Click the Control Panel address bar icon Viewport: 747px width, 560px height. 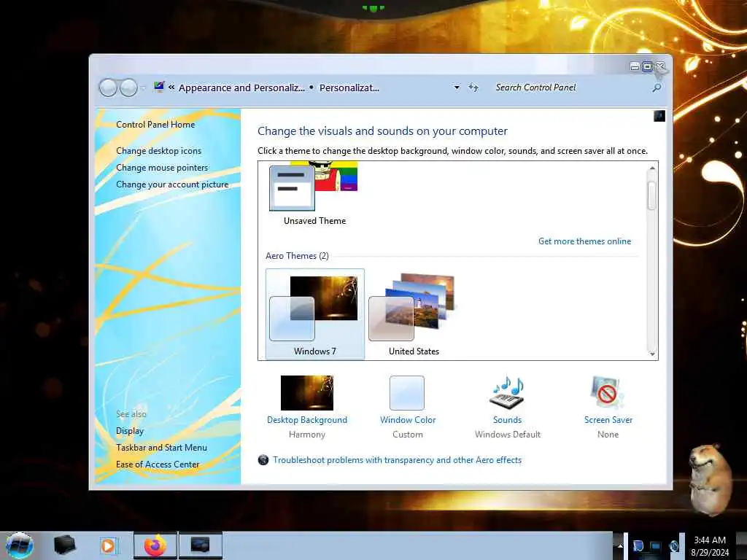pos(159,87)
